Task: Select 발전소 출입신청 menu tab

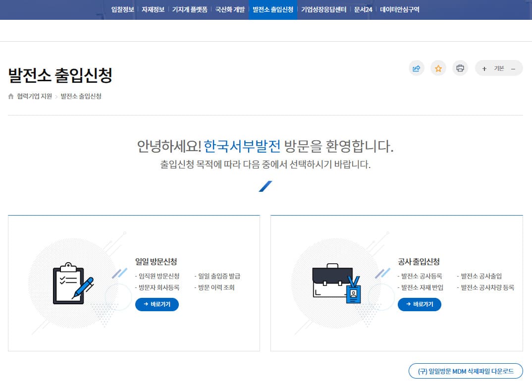Action: [x=273, y=9]
